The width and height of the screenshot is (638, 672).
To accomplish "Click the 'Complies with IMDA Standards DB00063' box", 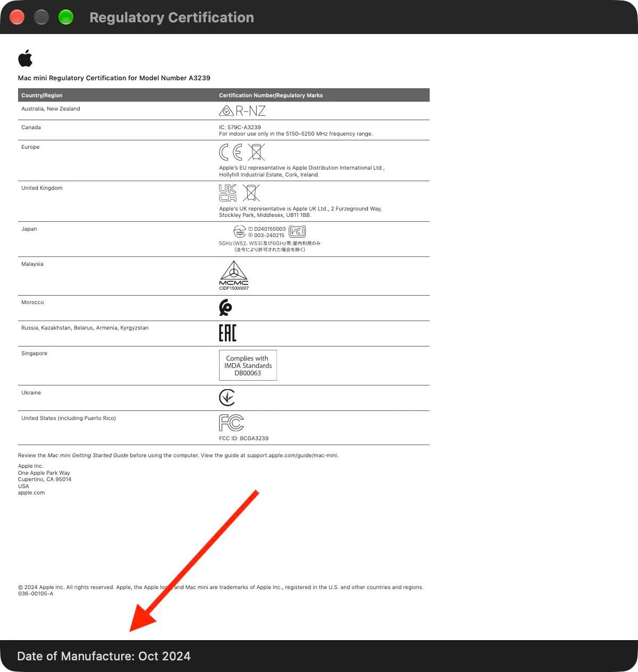I will [248, 365].
